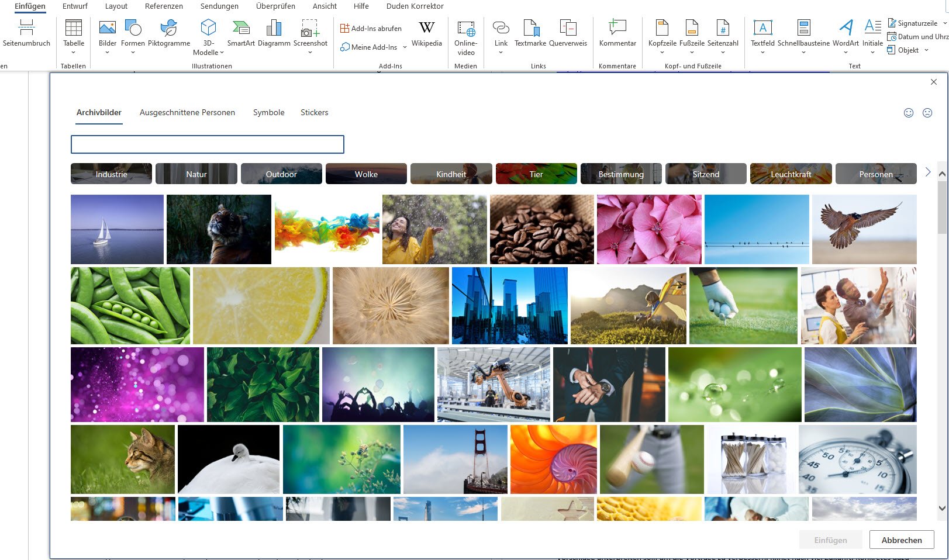Click the Seitenumbruch icon
Screen dimensions: 949x560
click(26, 28)
